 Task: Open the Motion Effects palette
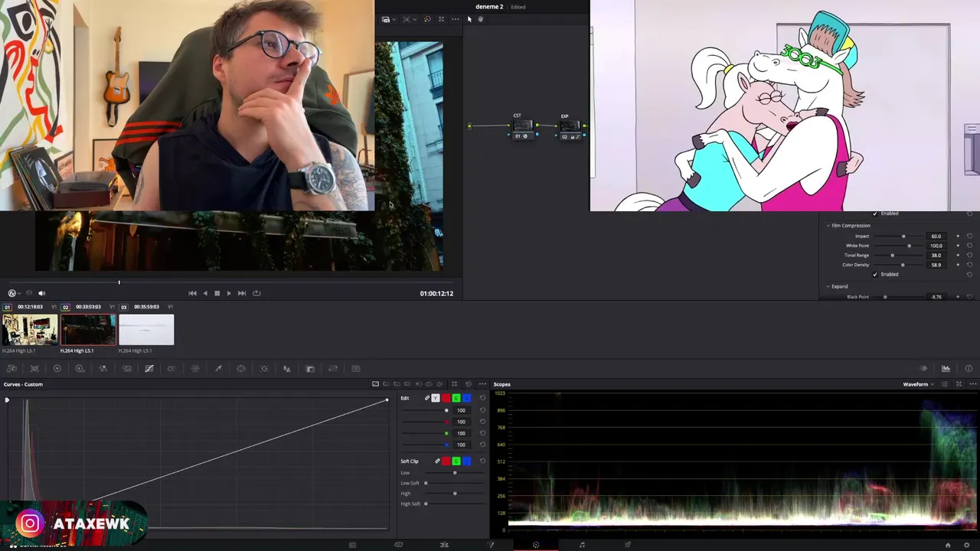coord(126,368)
